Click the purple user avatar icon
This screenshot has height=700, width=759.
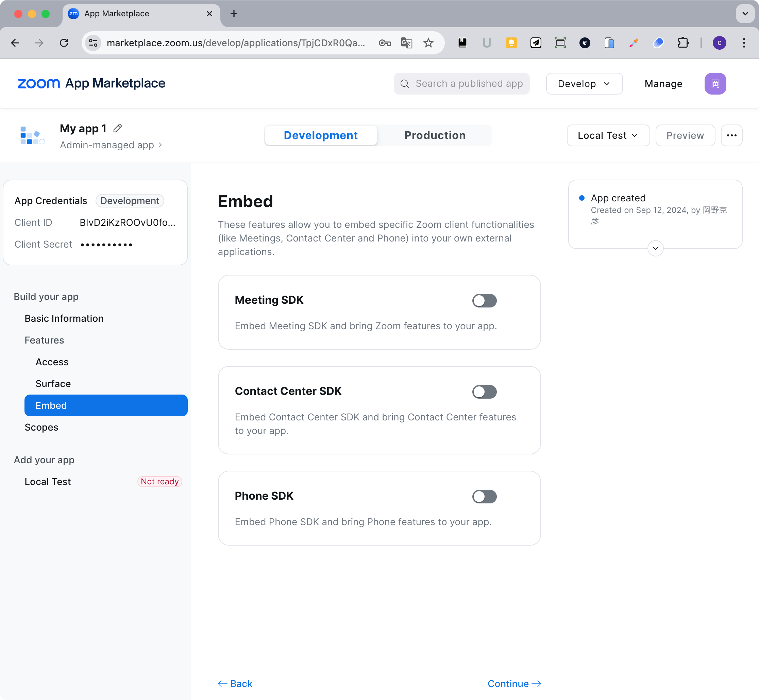[715, 84]
